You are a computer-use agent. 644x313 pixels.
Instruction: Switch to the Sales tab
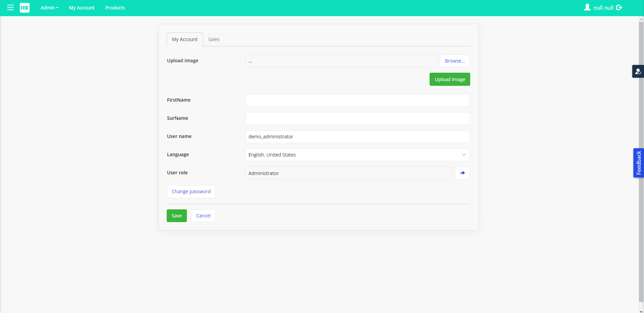pyautogui.click(x=214, y=39)
